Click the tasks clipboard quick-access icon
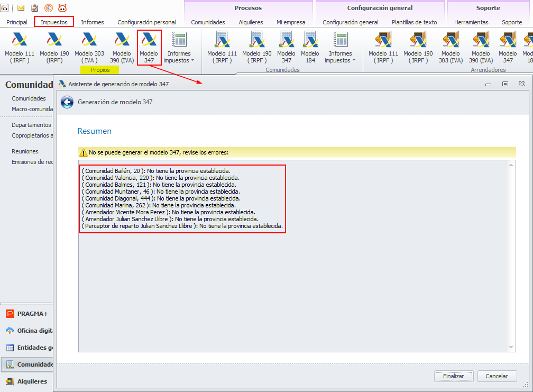 pyautogui.click(x=35, y=8)
